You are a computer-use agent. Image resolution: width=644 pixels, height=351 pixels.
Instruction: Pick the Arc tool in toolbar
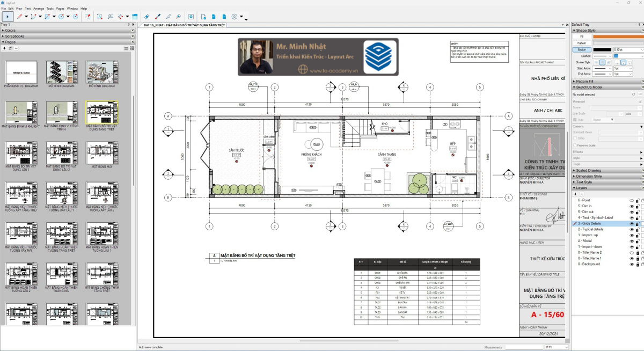coord(33,17)
